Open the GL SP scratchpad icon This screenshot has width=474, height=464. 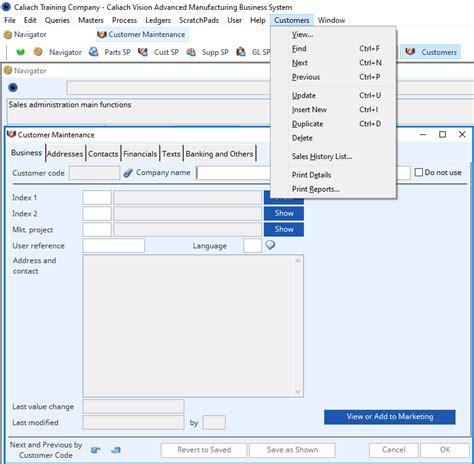tap(241, 52)
